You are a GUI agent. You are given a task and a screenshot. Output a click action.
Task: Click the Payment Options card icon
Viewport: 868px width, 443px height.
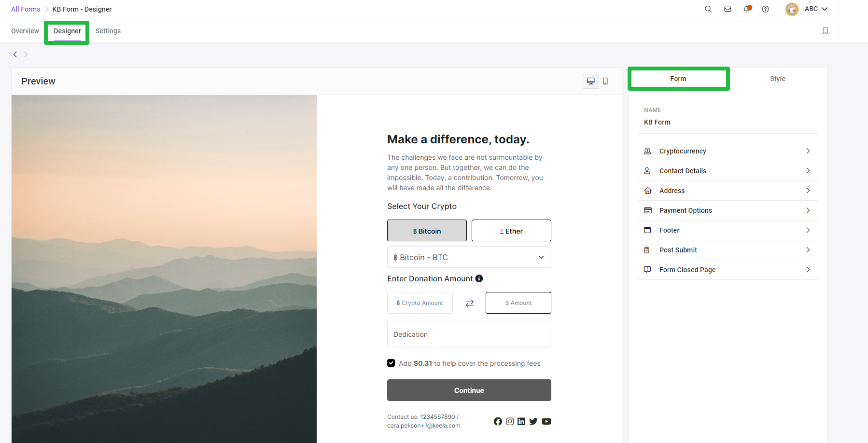[x=647, y=210]
